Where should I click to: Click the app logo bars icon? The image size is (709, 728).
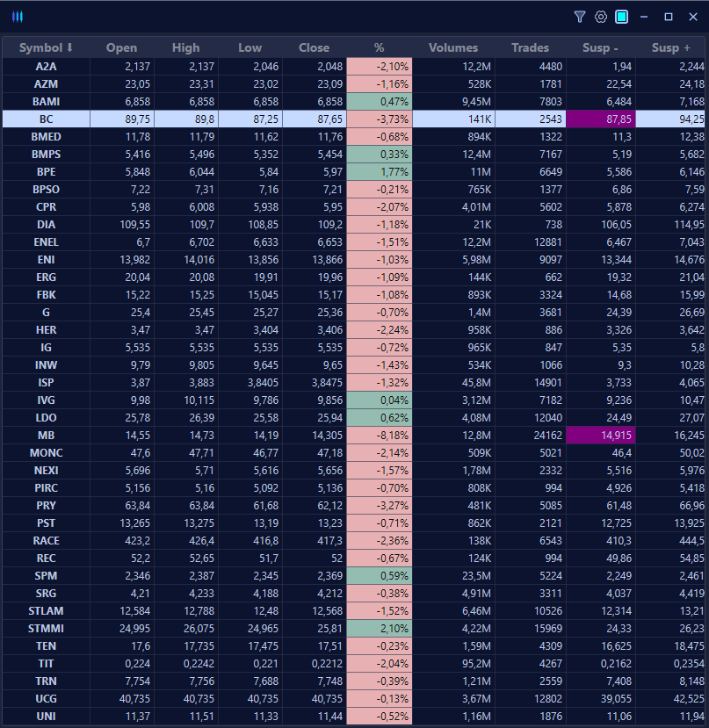(18, 18)
